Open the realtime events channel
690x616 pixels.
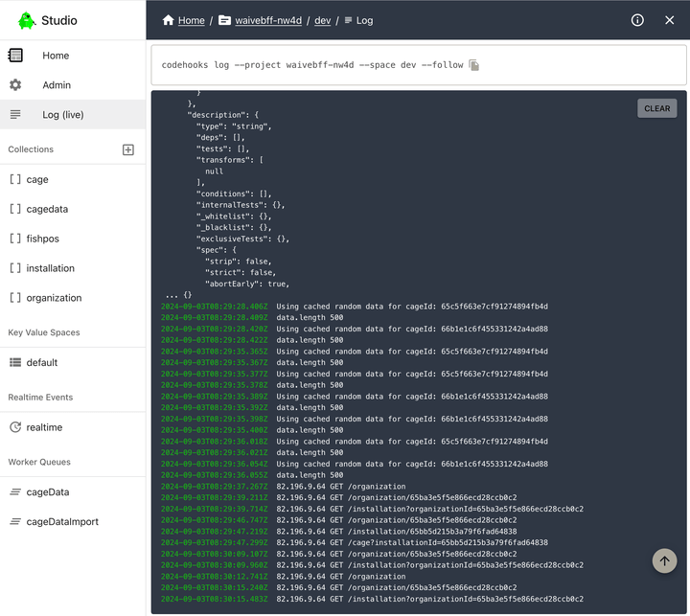pyautogui.click(x=73, y=427)
